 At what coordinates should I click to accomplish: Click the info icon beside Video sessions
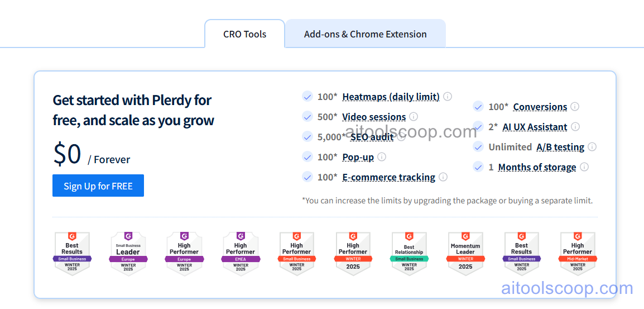(414, 117)
